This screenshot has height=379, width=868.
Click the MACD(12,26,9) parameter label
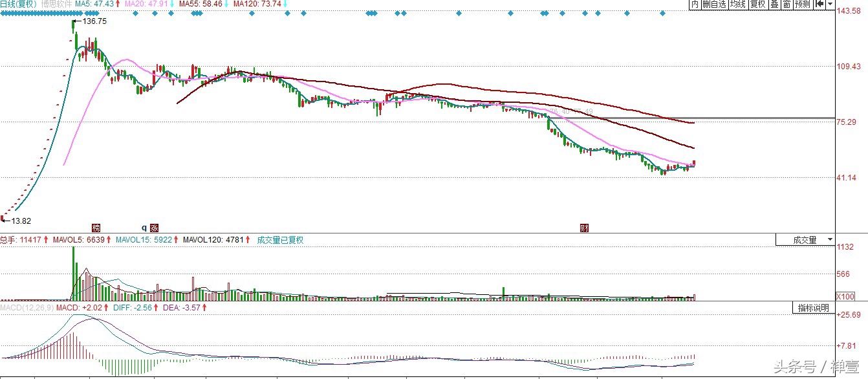click(x=26, y=308)
